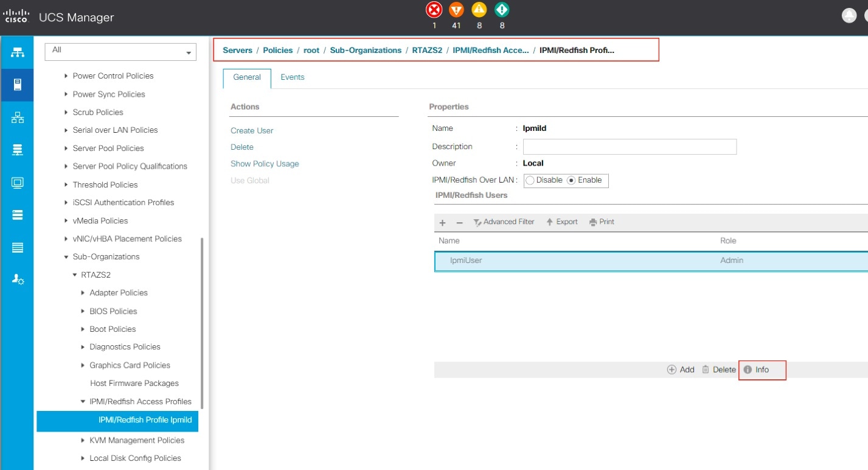Screen dimensions: 868x470
Task: Select iSCSI Authentication Profiles in tree
Action: (x=123, y=203)
